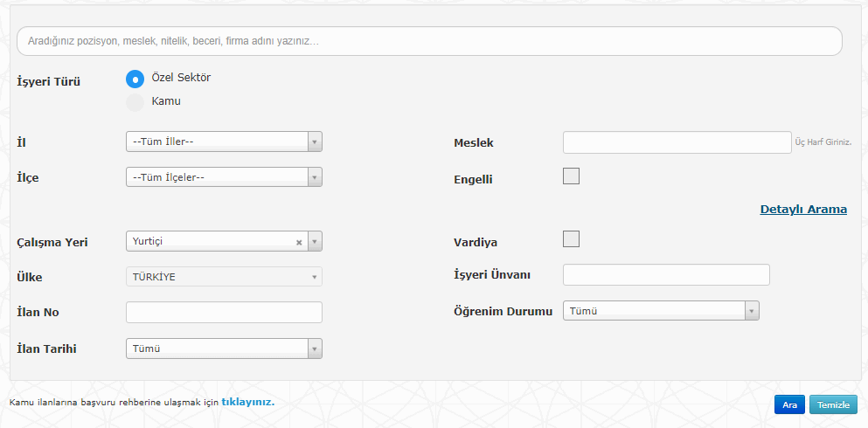Open the İl dropdown arrow

(315, 142)
